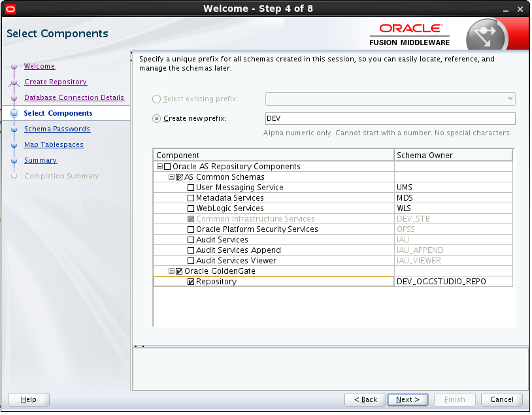This screenshot has width=532, height=415.
Task: Click the MDS schema owner cell
Action: coord(454,198)
